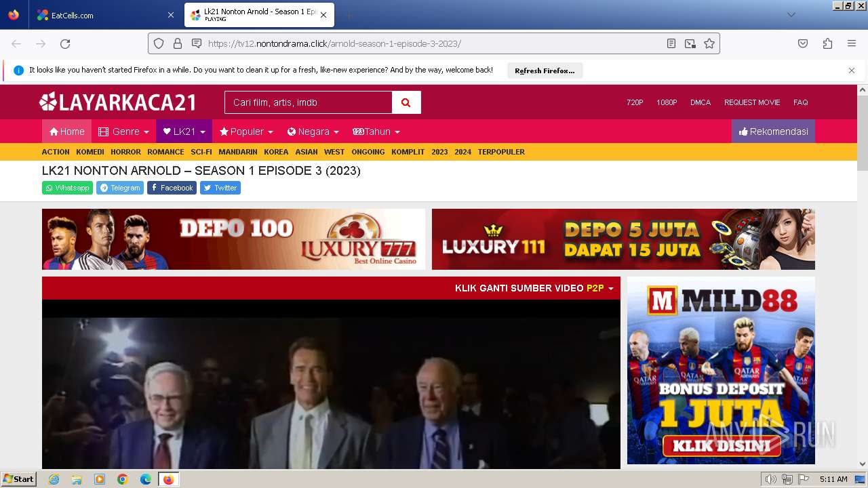Screen dimensions: 868x488
Task: Click the MILD88 bonus deposit ad
Action: (721, 370)
